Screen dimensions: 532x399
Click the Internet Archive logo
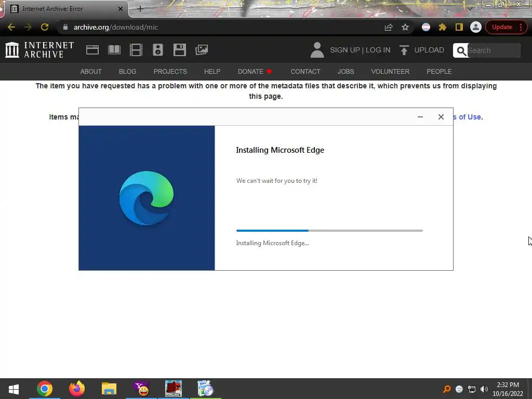[x=39, y=50]
